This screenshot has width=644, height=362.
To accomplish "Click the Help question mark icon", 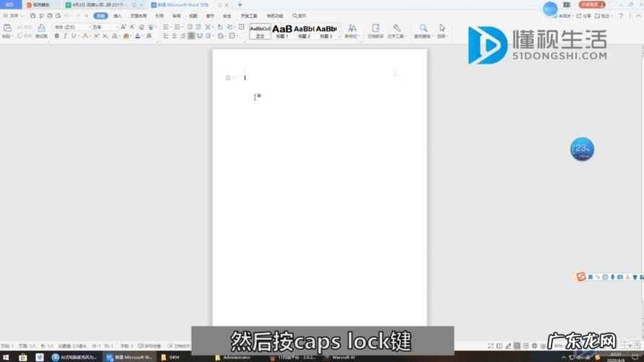I will 621,16.
